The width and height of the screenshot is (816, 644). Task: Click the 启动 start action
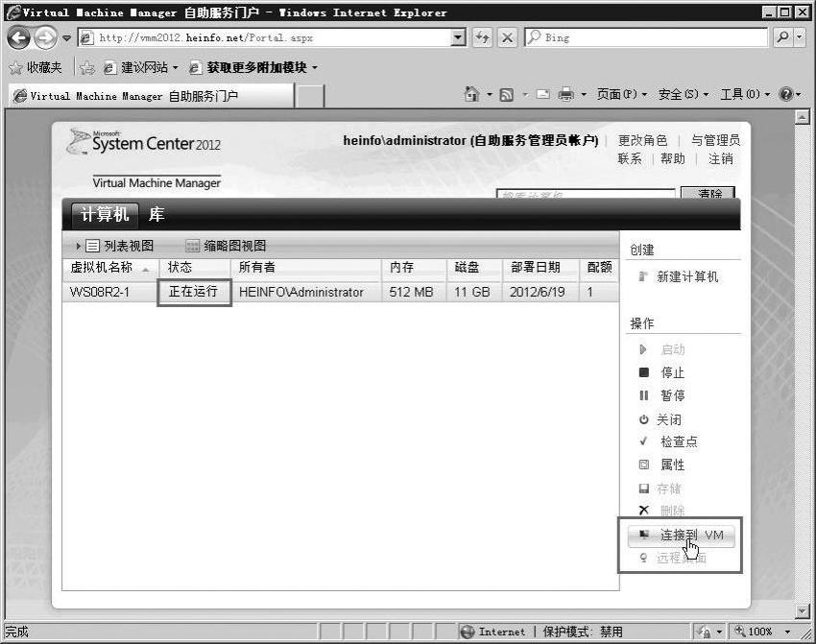coord(662,349)
